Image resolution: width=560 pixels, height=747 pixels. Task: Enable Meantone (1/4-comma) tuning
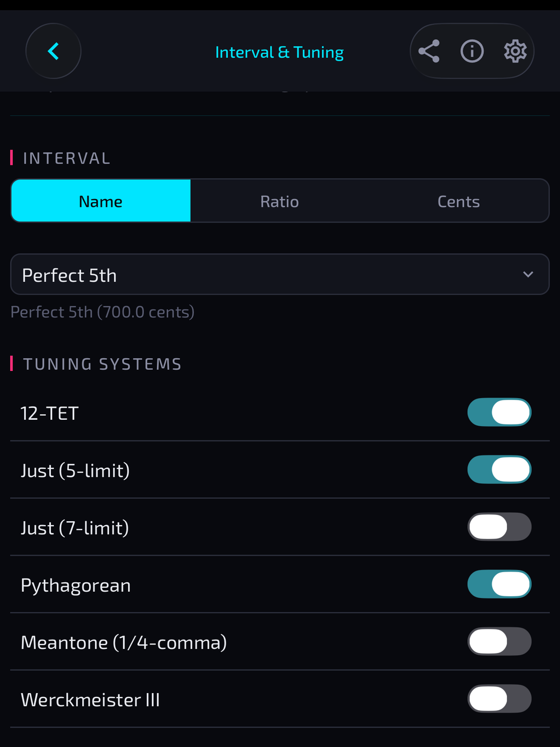(499, 641)
